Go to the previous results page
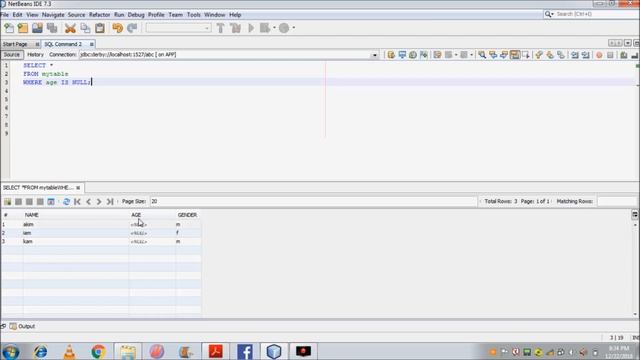The image size is (640, 360). (88, 202)
